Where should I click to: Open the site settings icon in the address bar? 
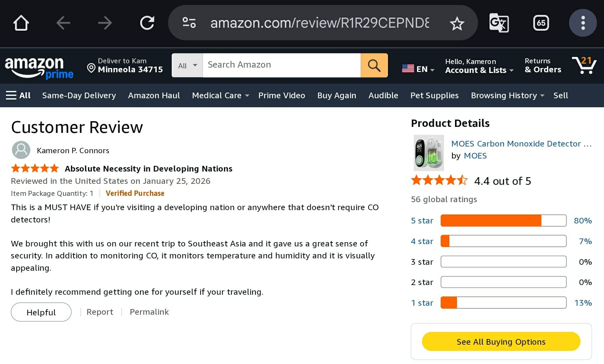tap(189, 23)
